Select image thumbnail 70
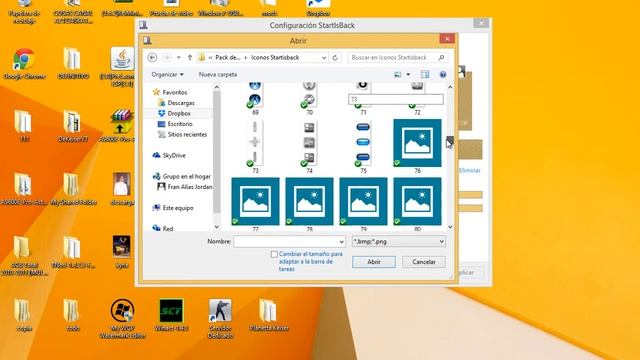The height and width of the screenshot is (360, 640). (309, 97)
